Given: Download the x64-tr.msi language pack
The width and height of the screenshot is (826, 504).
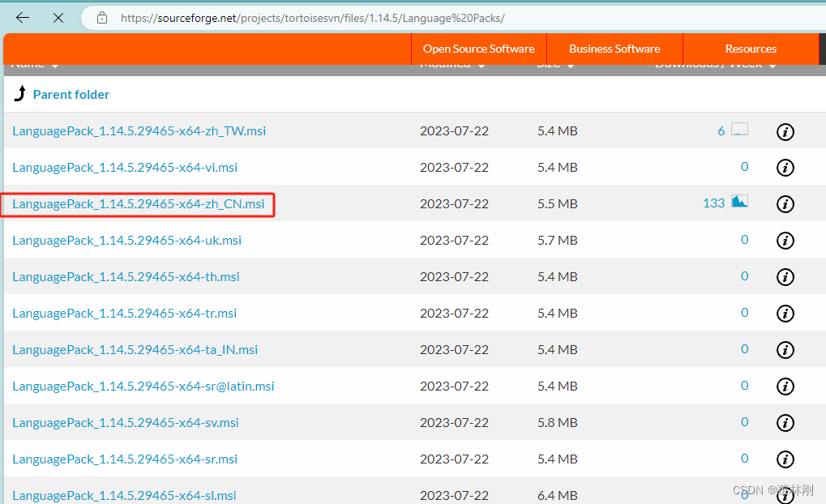Looking at the screenshot, I should tap(124, 313).
